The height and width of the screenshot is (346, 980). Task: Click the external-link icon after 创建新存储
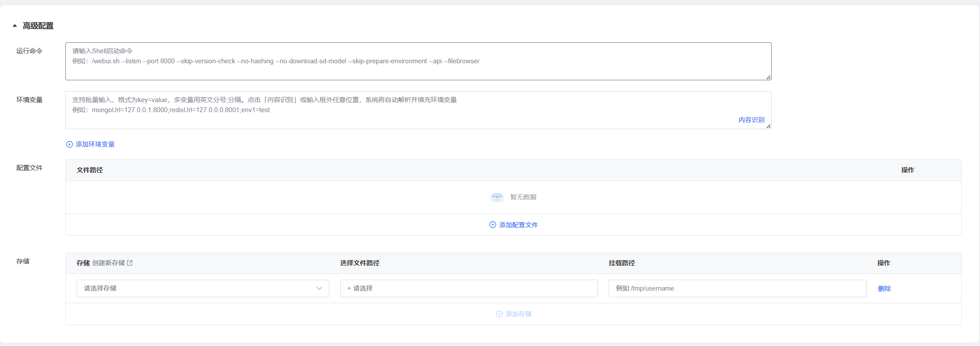[130, 263]
